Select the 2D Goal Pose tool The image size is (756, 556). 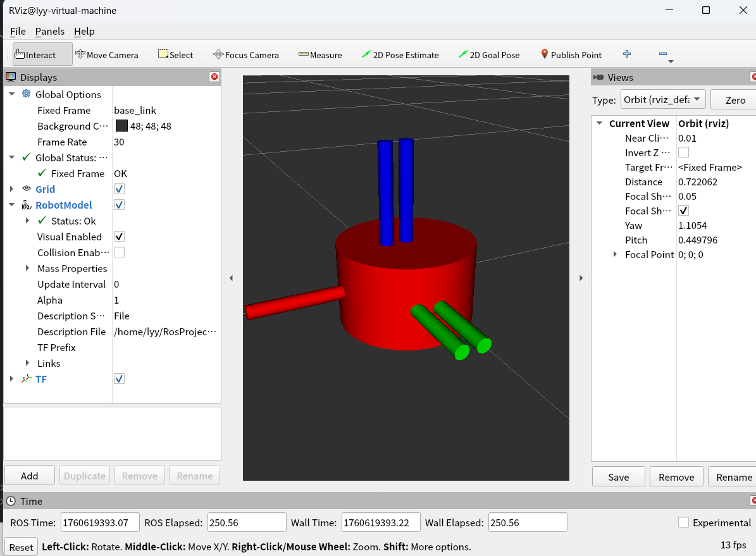pyautogui.click(x=489, y=54)
